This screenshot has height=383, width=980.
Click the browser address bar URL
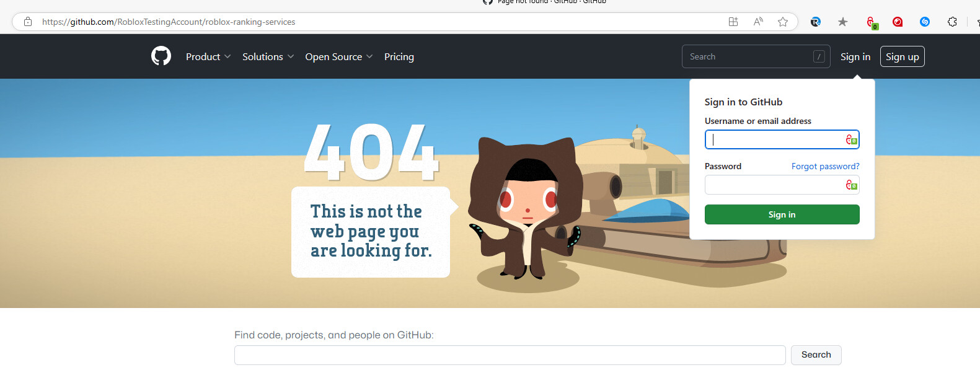pos(169,22)
